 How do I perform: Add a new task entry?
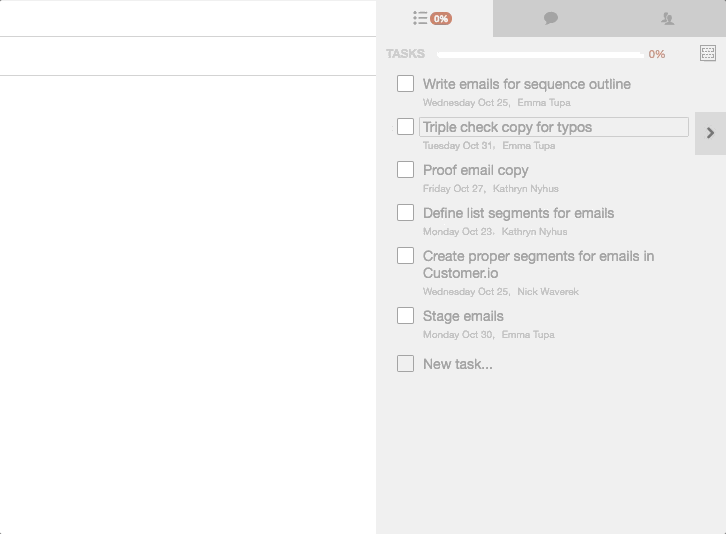pos(457,364)
